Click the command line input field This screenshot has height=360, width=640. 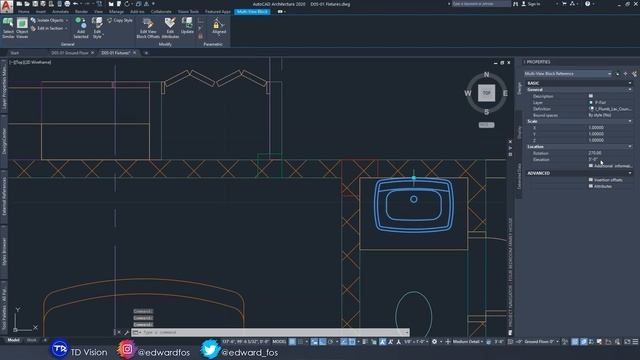tap(271, 332)
